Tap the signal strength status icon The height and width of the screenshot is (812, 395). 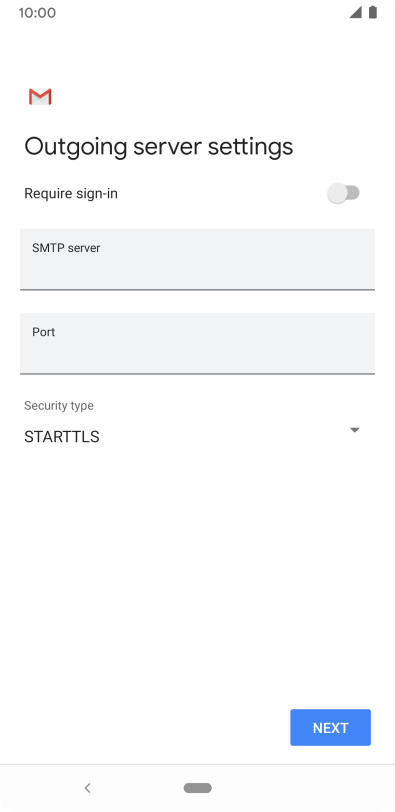point(355,12)
